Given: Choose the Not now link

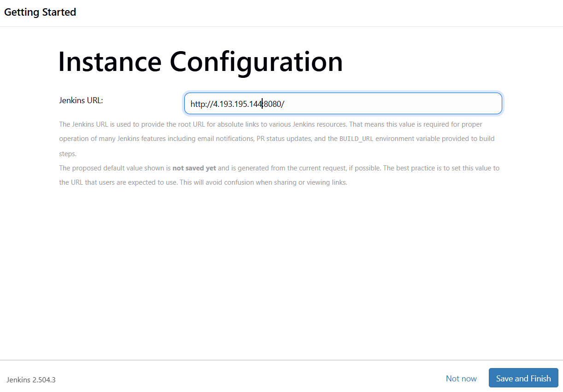Looking at the screenshot, I should [x=461, y=378].
